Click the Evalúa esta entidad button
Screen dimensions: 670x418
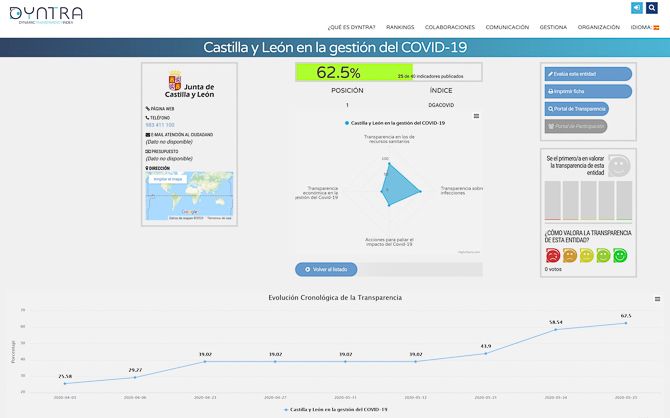coord(588,74)
